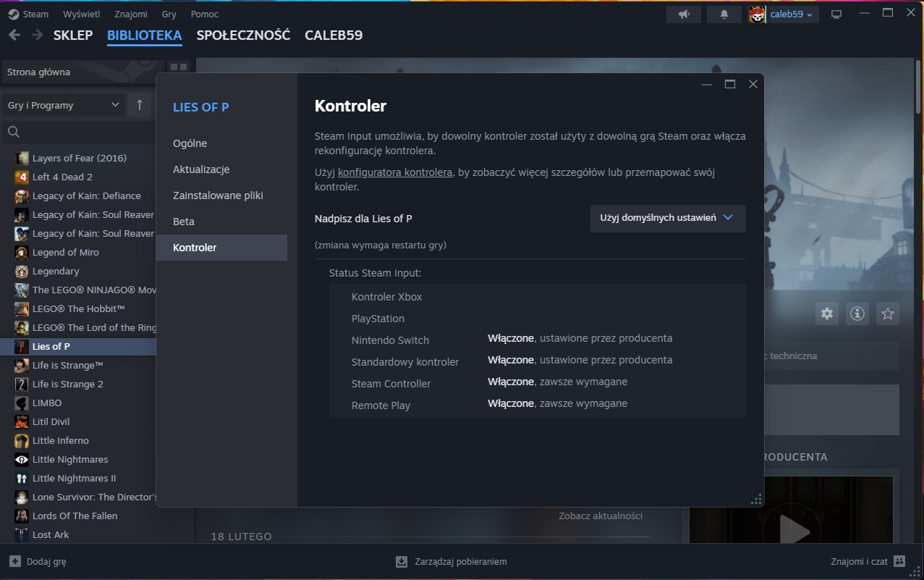
Task: Go forward with the right arrow
Action: pos(37,35)
